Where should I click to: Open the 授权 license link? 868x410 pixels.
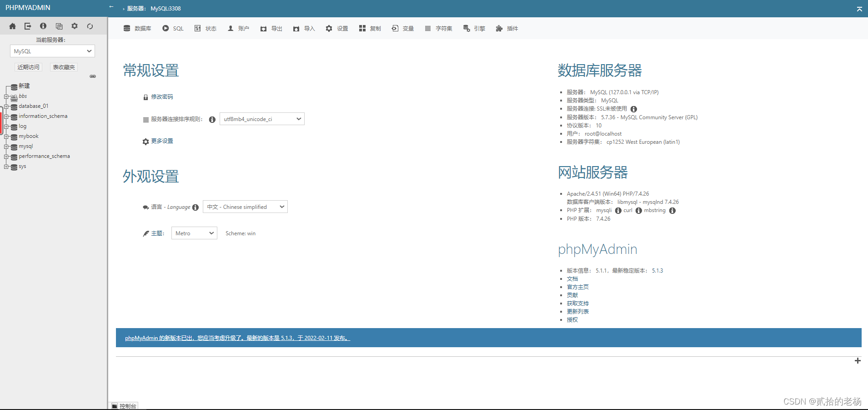(x=572, y=320)
